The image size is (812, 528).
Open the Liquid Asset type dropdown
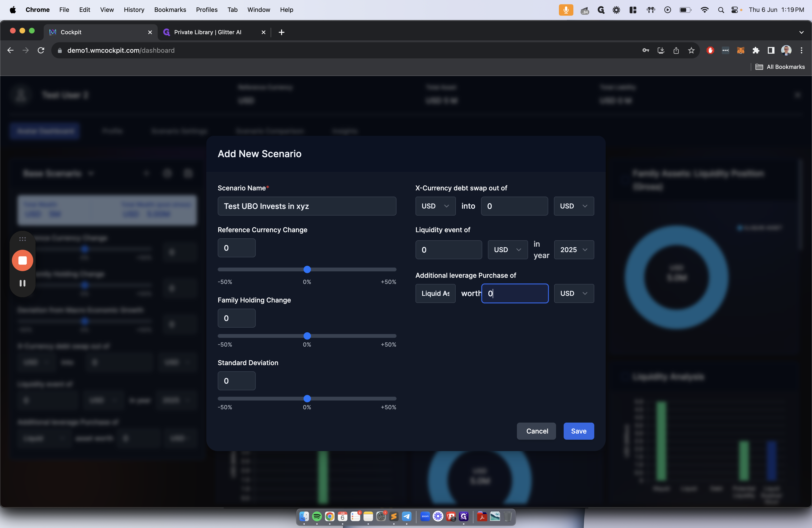[435, 293]
